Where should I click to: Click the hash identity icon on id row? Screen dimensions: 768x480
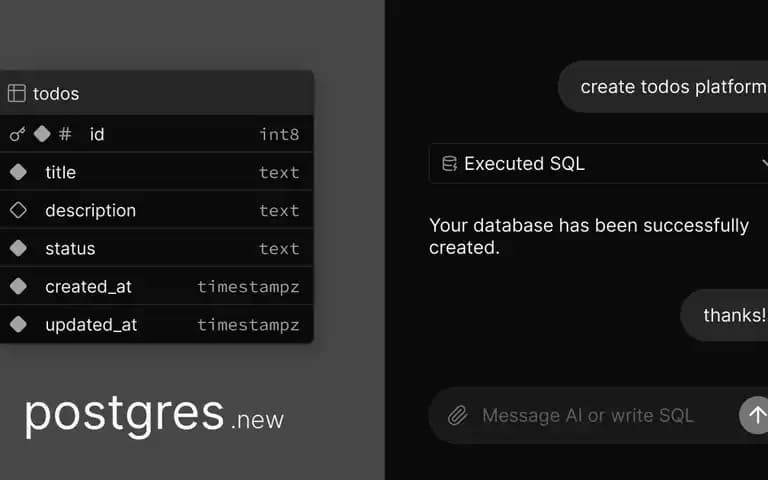(65, 134)
